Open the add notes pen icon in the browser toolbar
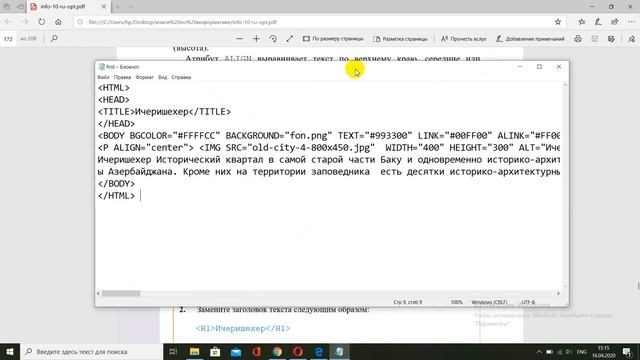Viewport: 640px width, 360px height. (x=598, y=22)
